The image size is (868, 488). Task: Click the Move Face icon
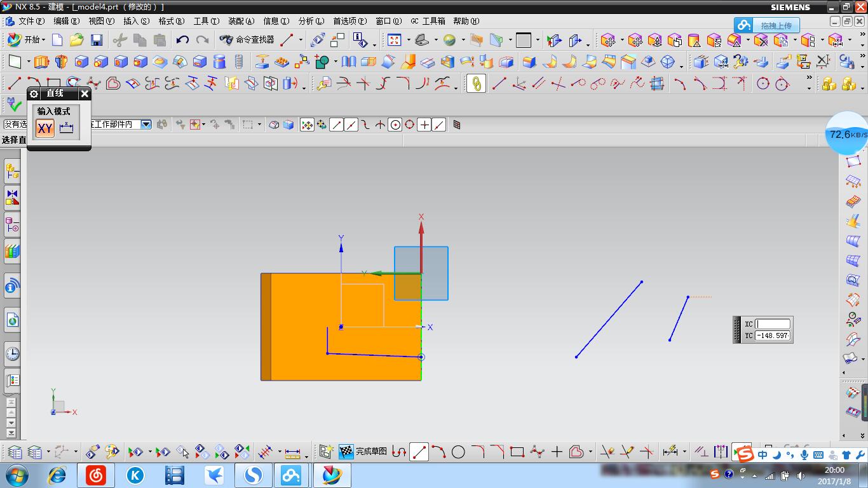pyautogui.click(x=608, y=41)
